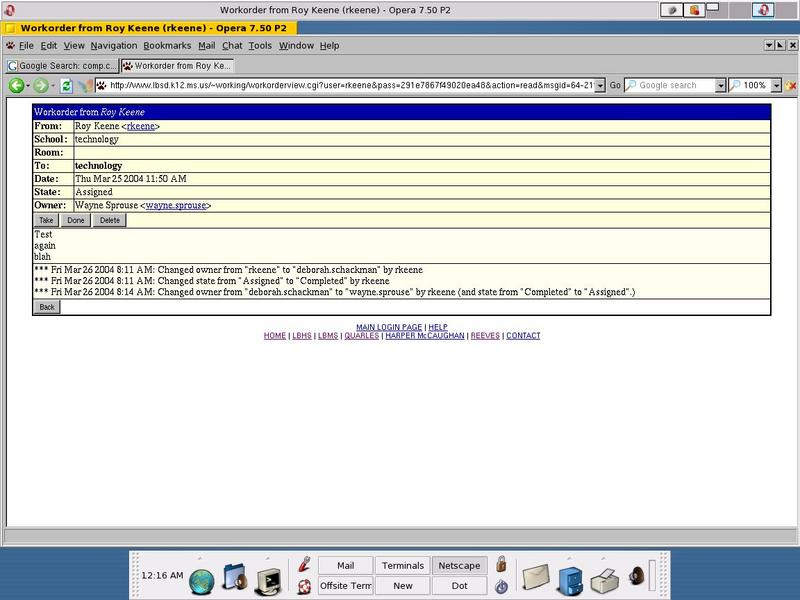The height and width of the screenshot is (600, 800).
Task: Open the File menu
Action: (26, 45)
